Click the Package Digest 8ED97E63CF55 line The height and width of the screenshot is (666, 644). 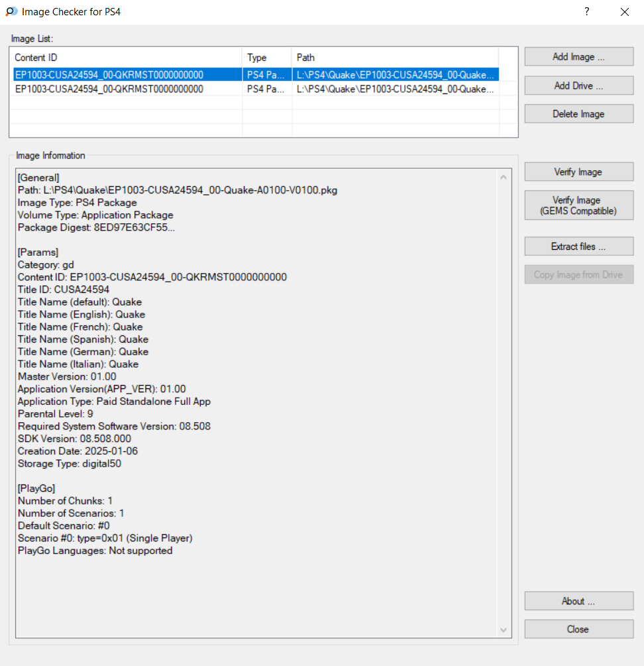(96, 227)
